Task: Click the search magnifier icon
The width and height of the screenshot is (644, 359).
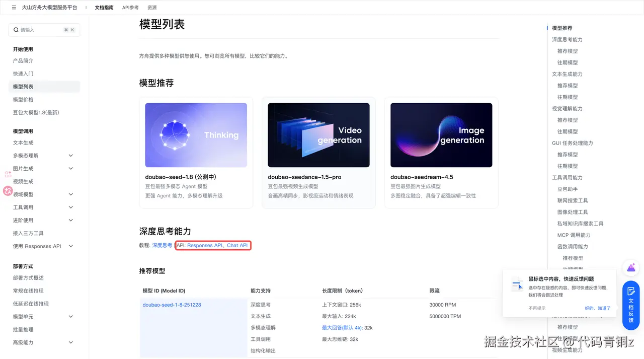Action: (16, 30)
